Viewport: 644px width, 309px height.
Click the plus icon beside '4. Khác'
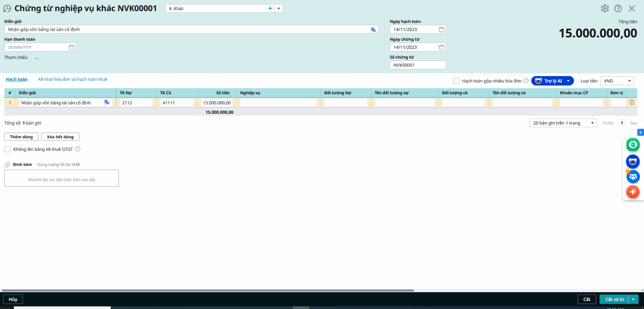pos(270,8)
